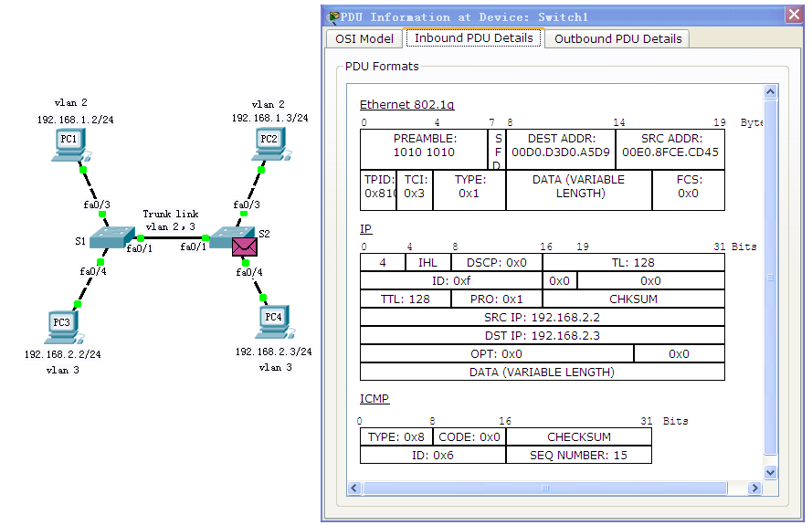
Task: Click the horizontal scrollbar left arrow
Action: [x=354, y=488]
